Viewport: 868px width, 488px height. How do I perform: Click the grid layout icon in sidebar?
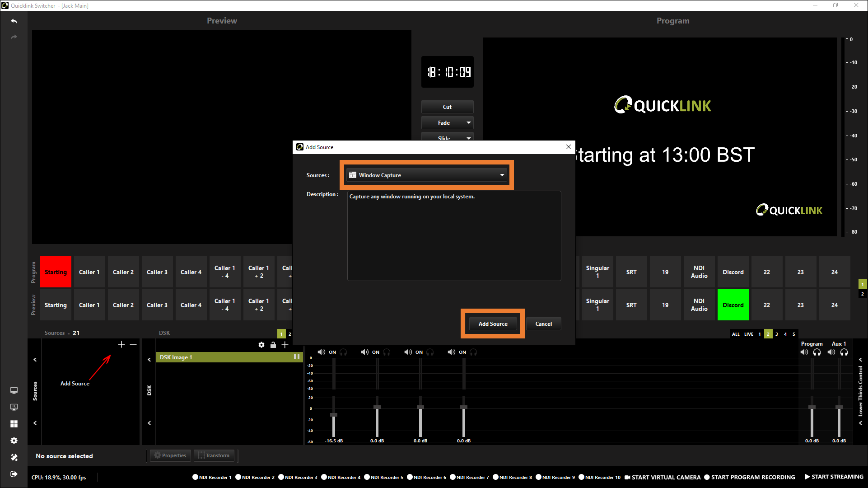pyautogui.click(x=14, y=424)
